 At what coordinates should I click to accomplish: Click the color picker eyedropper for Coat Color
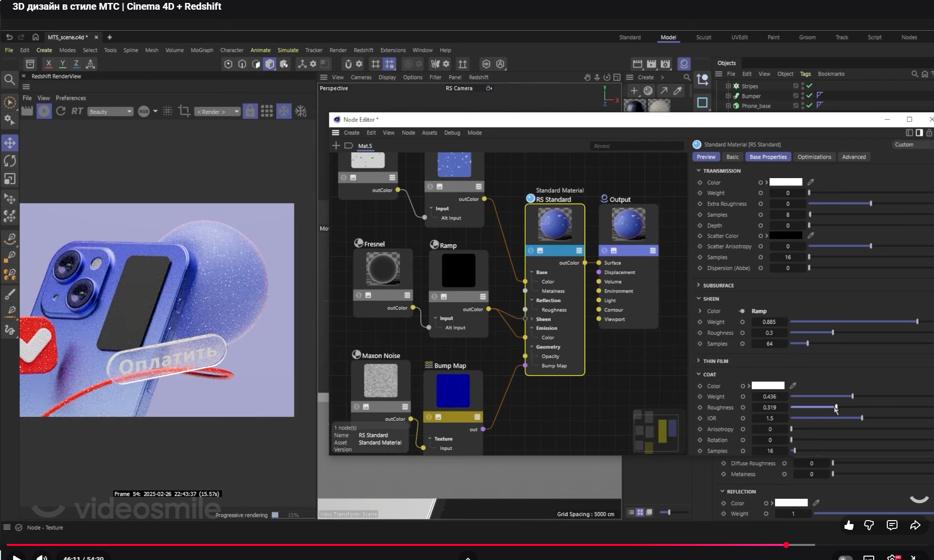(x=793, y=386)
